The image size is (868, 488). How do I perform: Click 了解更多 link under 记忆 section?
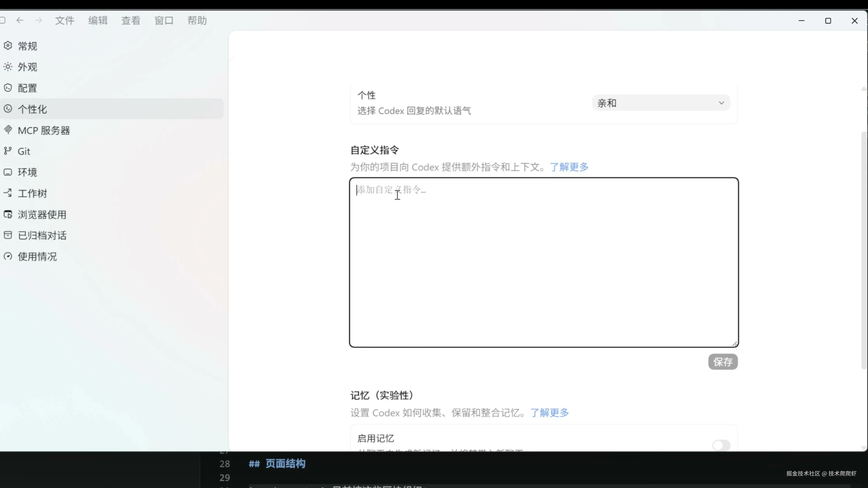point(550,413)
